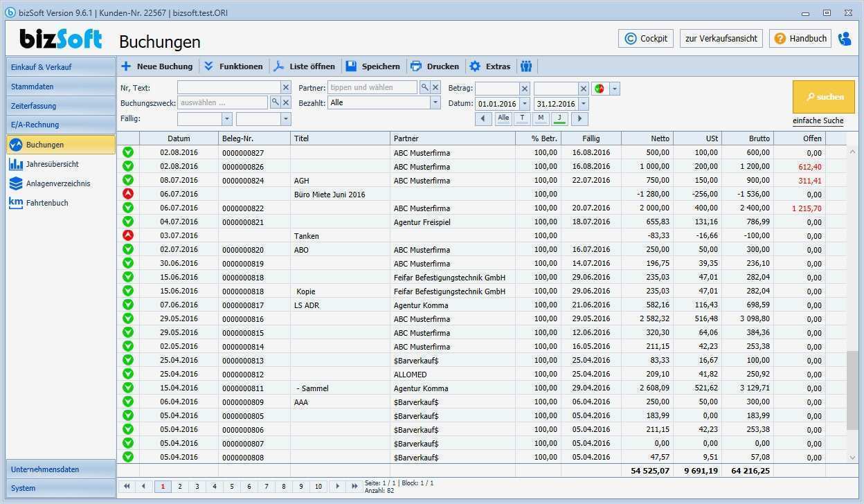Click the yellow suchen button
The width and height of the screenshot is (864, 504).
tap(823, 97)
